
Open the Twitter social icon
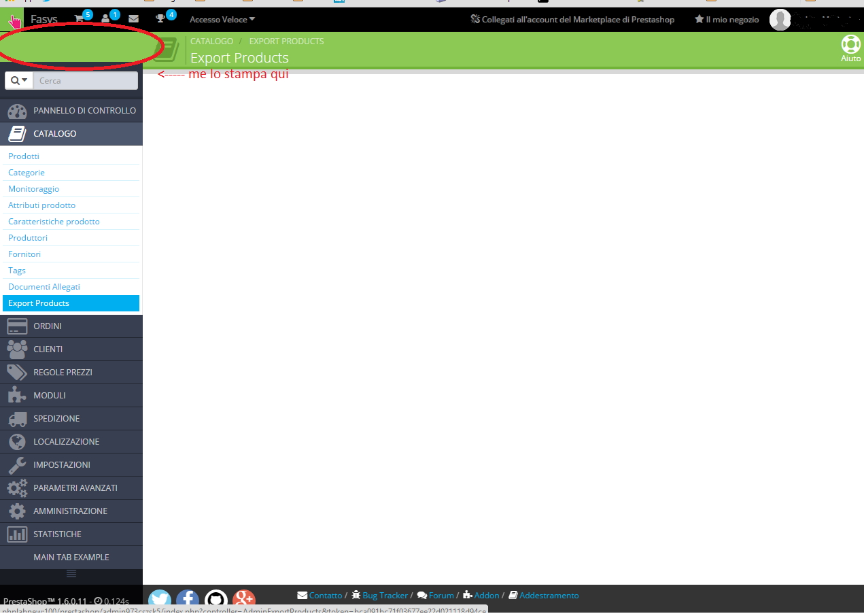pyautogui.click(x=160, y=600)
